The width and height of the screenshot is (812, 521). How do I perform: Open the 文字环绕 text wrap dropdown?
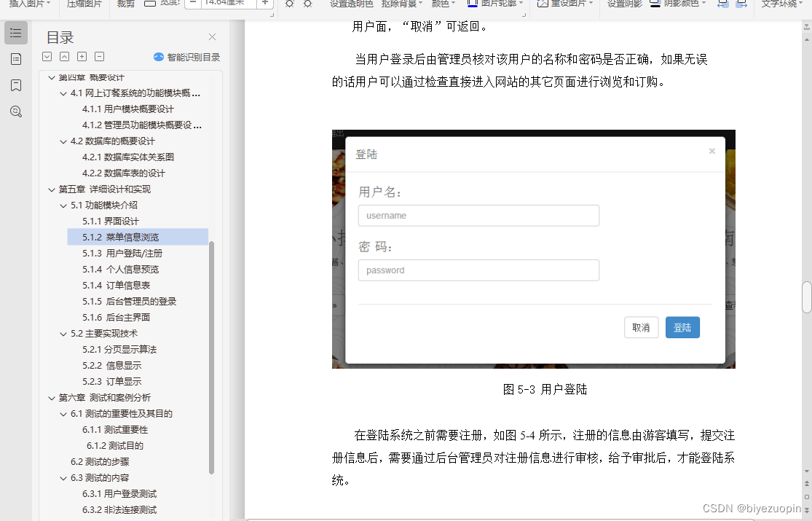point(783,4)
